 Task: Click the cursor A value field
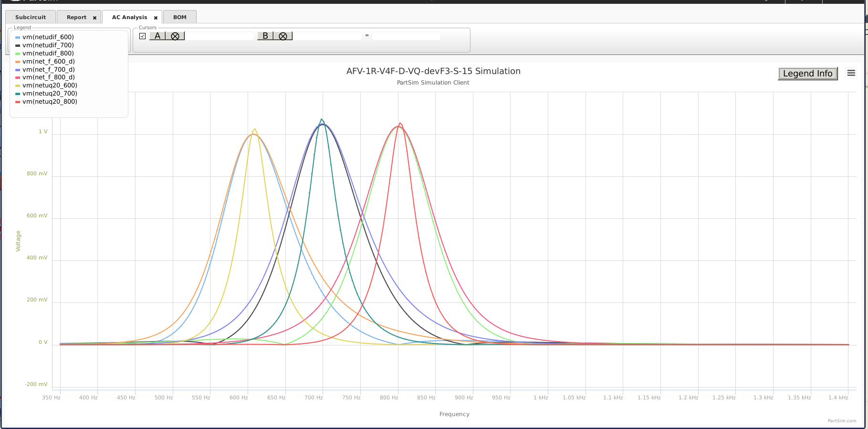point(220,36)
